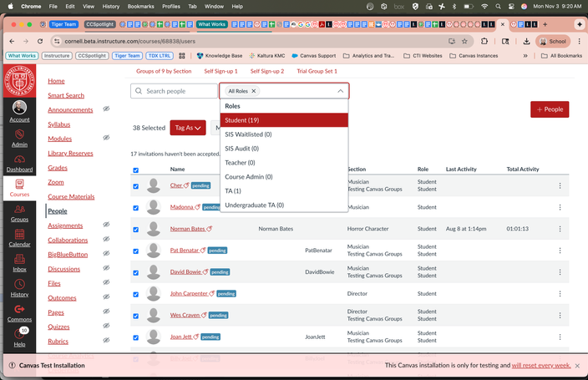
Task: Click Norman Bates avatar image
Action: 154,229
